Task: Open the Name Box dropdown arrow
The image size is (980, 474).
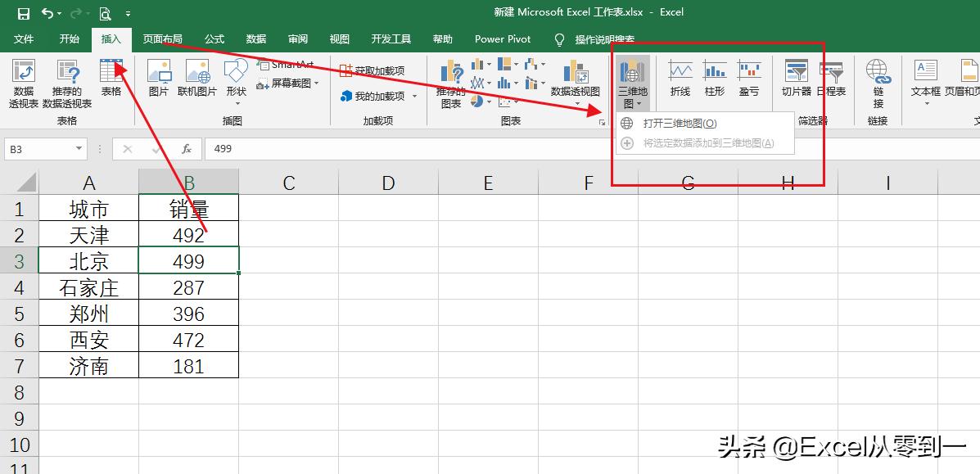Action: [x=79, y=148]
